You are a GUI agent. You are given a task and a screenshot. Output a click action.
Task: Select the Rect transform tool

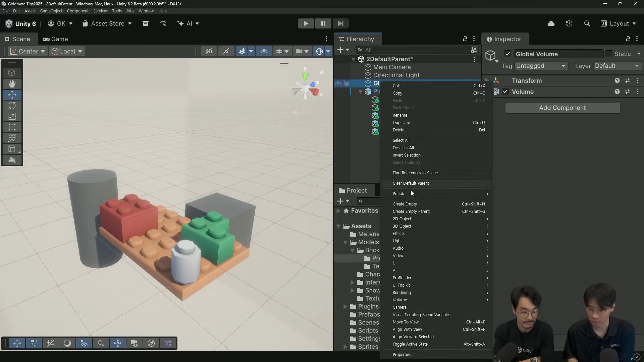coord(12,127)
